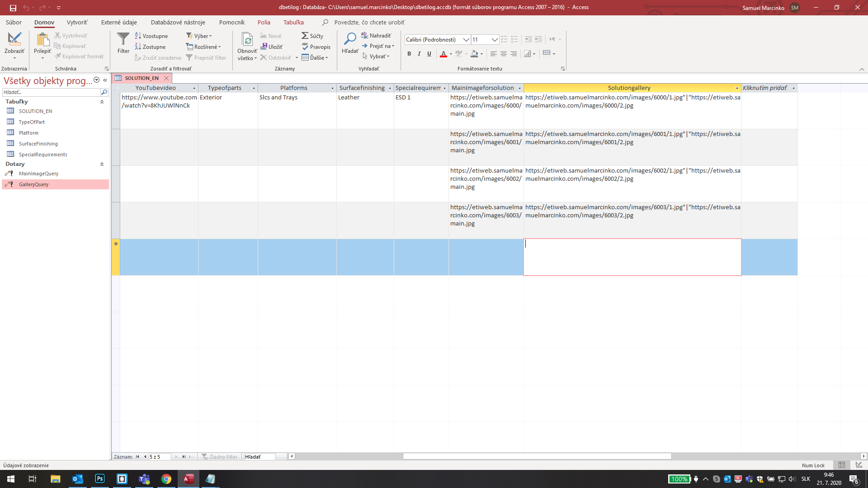Click the Filter funnel icon
Viewport: 868px width, 488px height.
coord(123,39)
